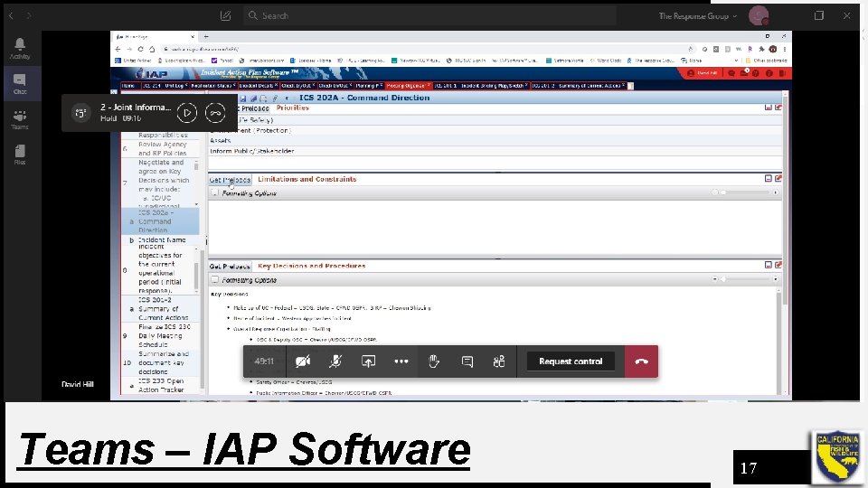
Task: Show the meeting participants panel
Action: point(499,361)
